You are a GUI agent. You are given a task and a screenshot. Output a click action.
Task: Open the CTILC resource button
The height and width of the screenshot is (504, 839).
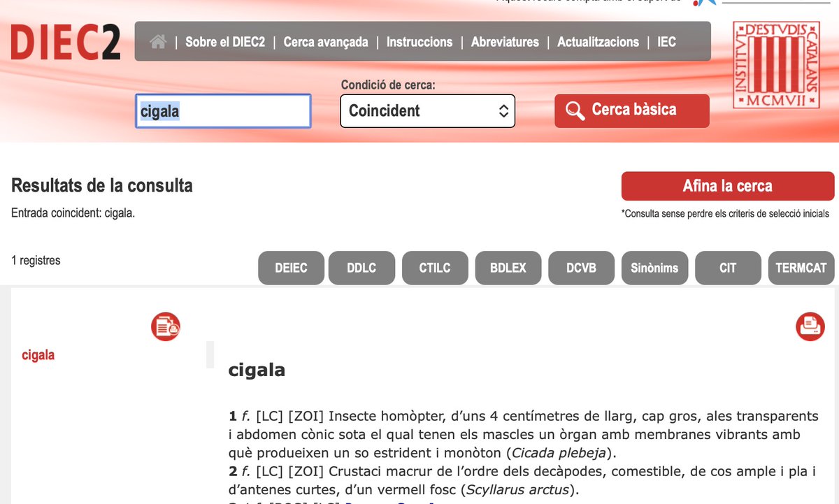pyautogui.click(x=435, y=268)
